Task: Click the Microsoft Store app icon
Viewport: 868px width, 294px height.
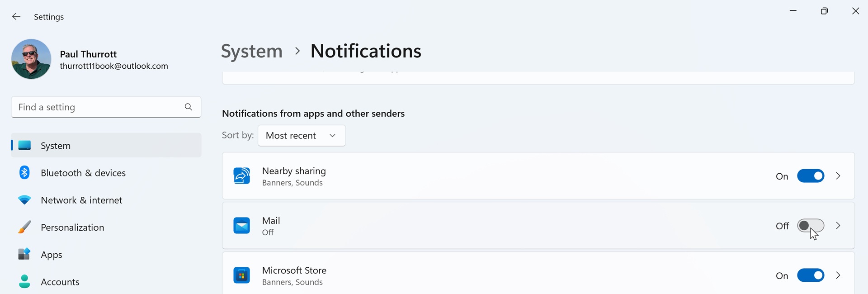Action: point(242,275)
